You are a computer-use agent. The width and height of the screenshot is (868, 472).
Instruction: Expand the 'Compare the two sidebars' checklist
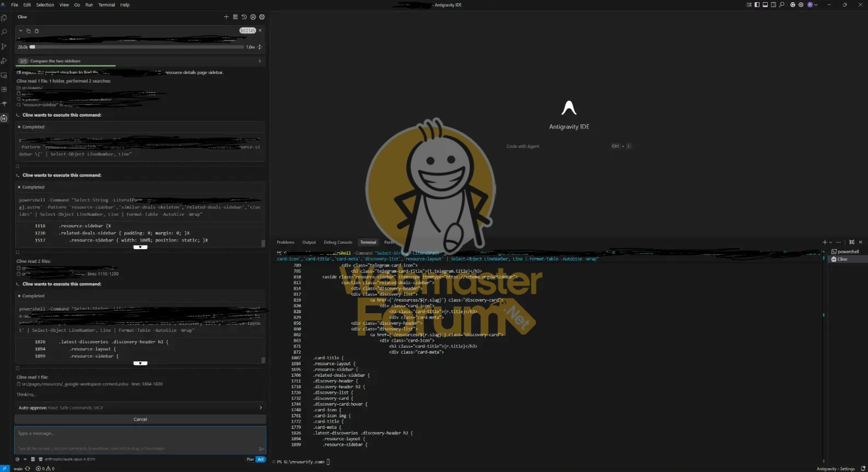(140, 61)
